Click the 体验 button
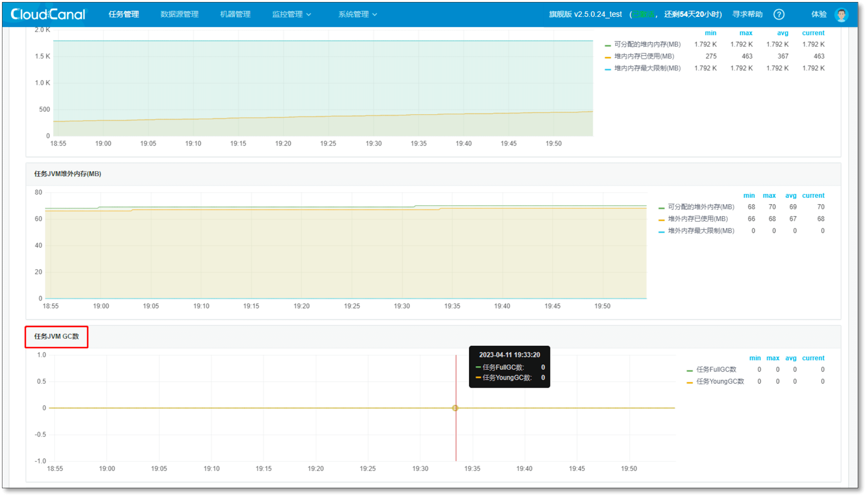Viewport: 868px width, 498px height. click(819, 14)
